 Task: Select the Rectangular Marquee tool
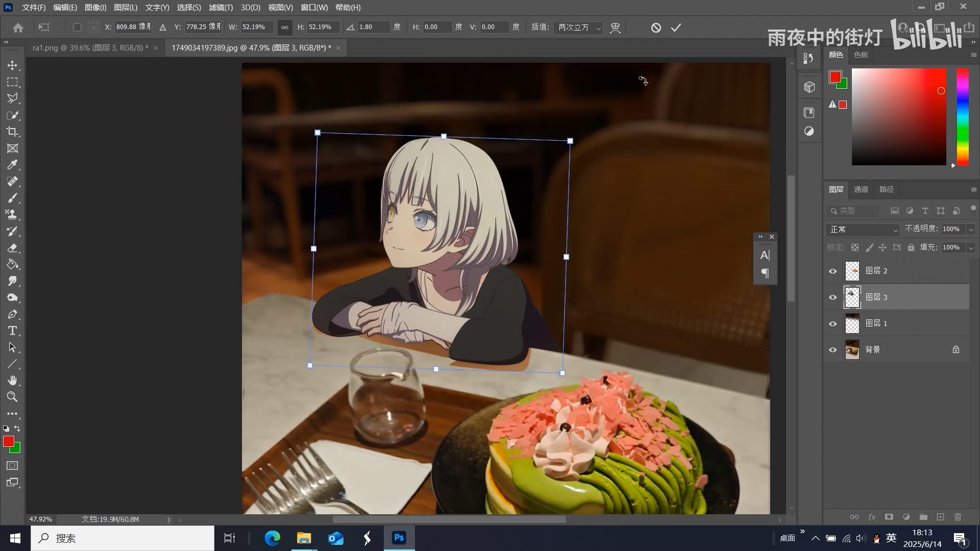(12, 82)
